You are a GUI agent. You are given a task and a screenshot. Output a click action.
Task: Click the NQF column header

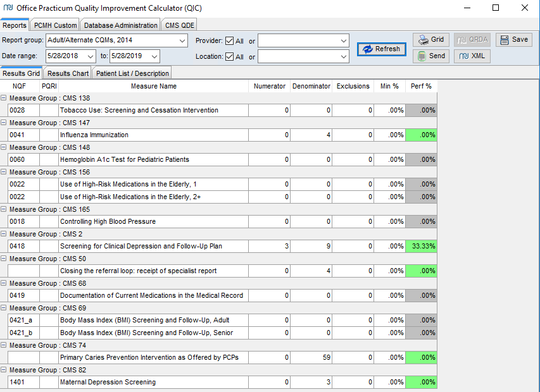click(20, 86)
